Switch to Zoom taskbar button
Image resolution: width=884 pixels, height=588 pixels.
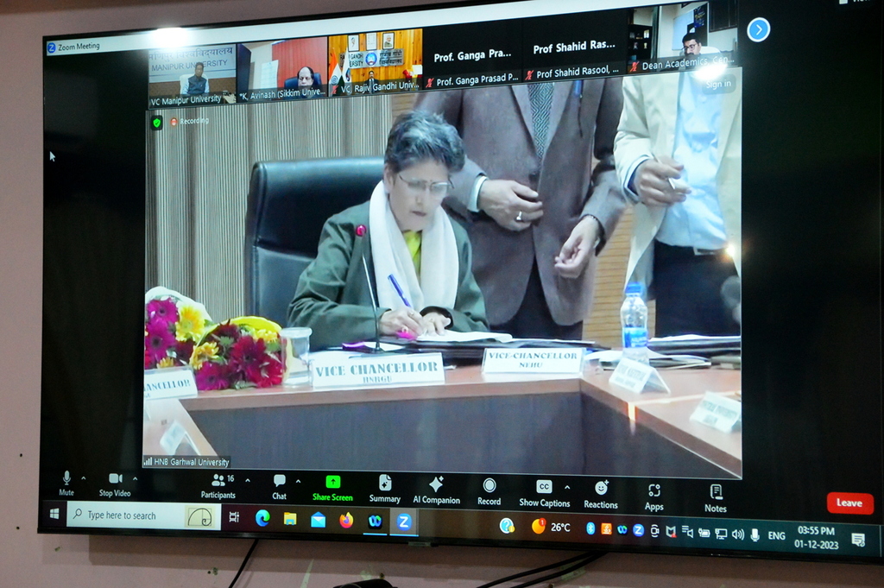pos(404,522)
